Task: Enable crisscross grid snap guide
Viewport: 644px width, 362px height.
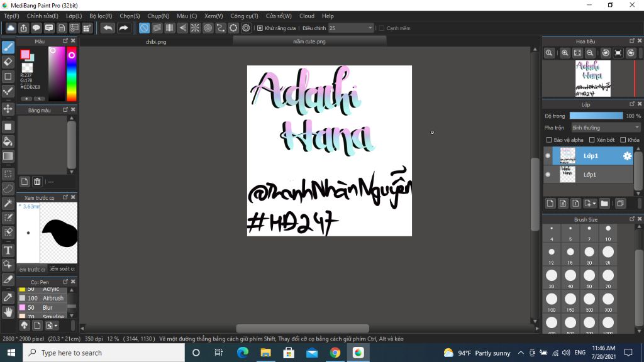Action: pyautogui.click(x=170, y=28)
